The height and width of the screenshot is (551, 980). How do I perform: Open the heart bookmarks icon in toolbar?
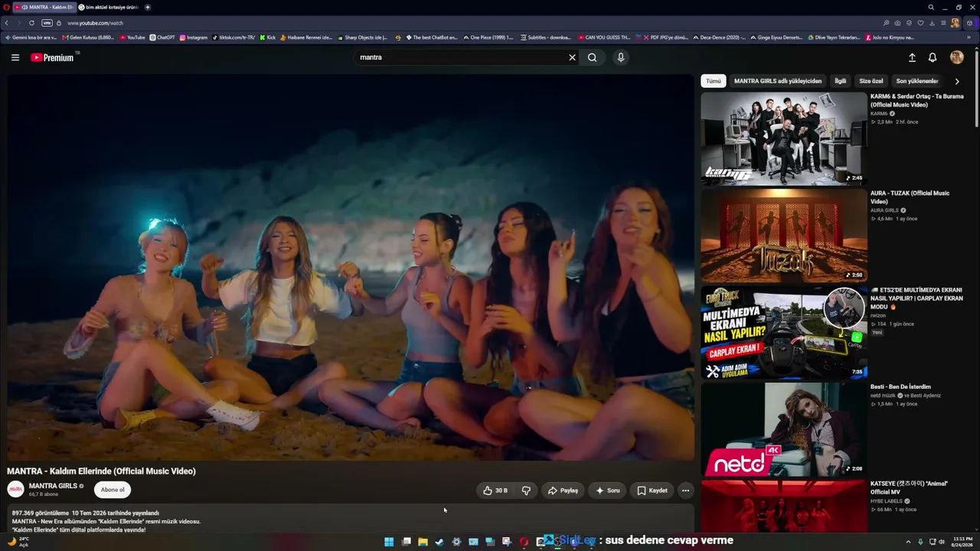pos(920,23)
